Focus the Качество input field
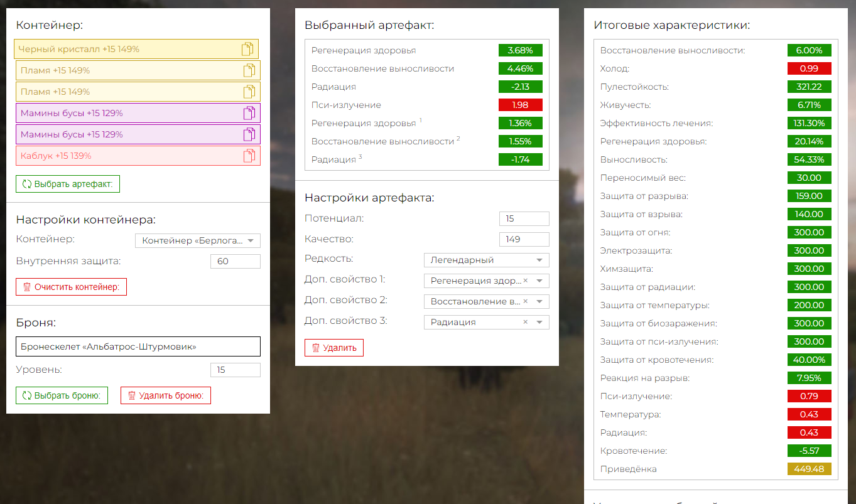856x504 pixels. (524, 239)
